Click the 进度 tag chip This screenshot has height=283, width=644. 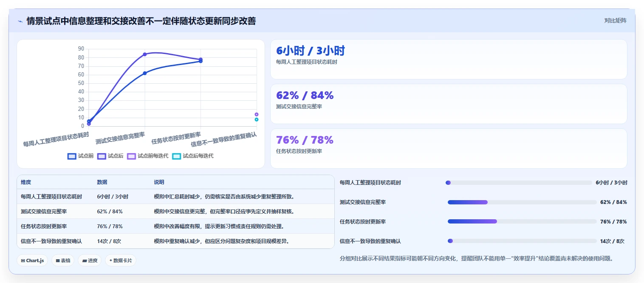tap(90, 260)
